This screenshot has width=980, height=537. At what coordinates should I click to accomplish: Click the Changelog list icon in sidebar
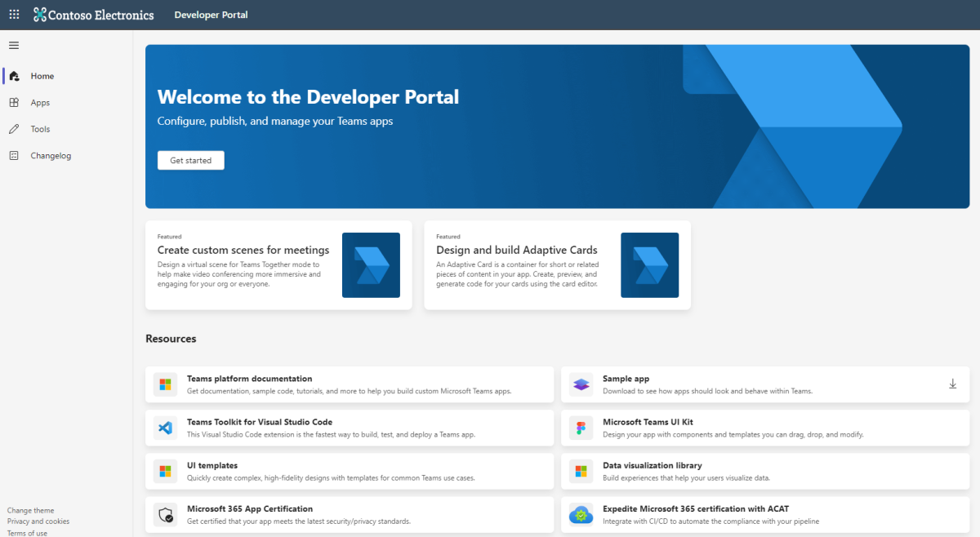(14, 155)
